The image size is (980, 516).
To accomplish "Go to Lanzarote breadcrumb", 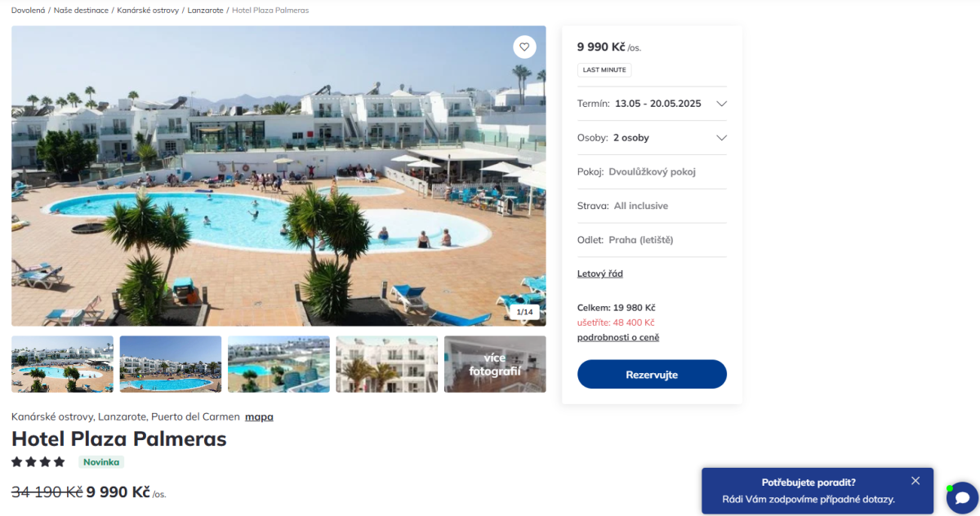I will tap(206, 11).
